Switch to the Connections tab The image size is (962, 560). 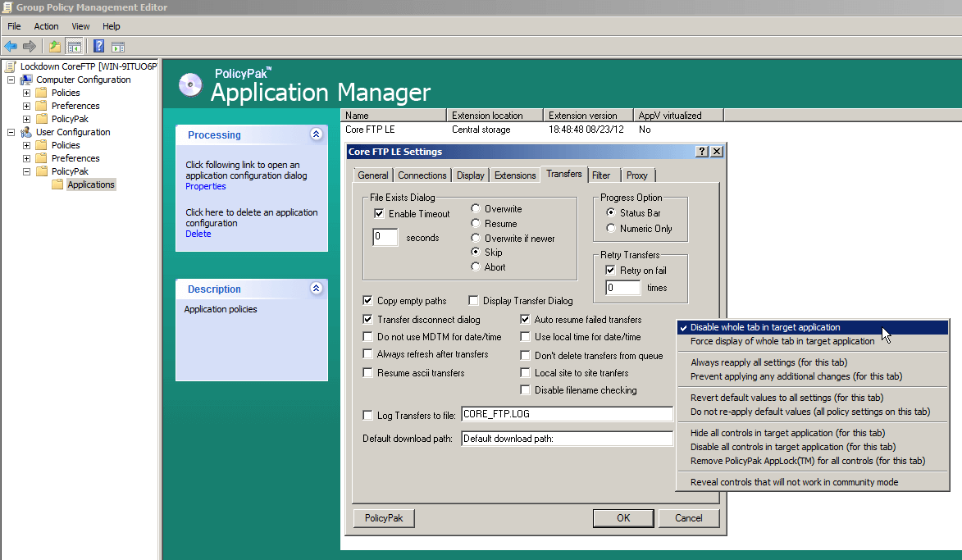[422, 175]
